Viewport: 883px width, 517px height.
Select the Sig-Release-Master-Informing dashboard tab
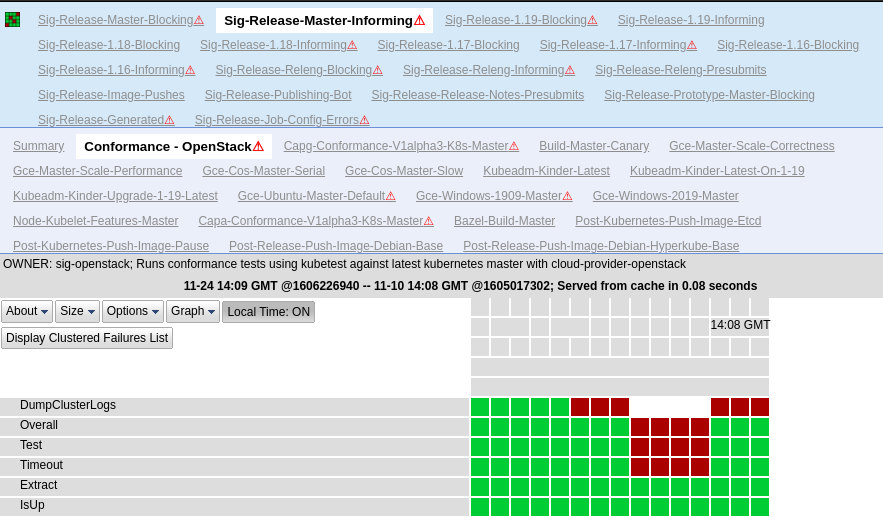tap(324, 21)
